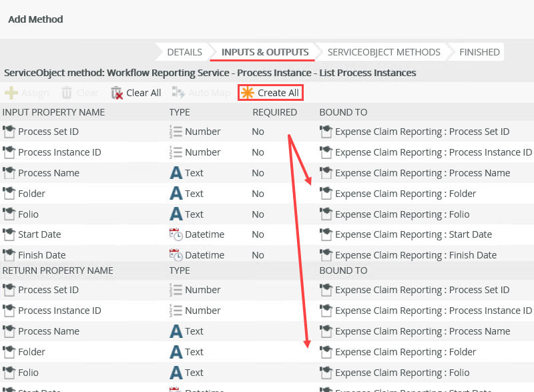The image size is (534, 392).
Task: Select the INPUTS & OUTPUTS tab
Action: [264, 52]
